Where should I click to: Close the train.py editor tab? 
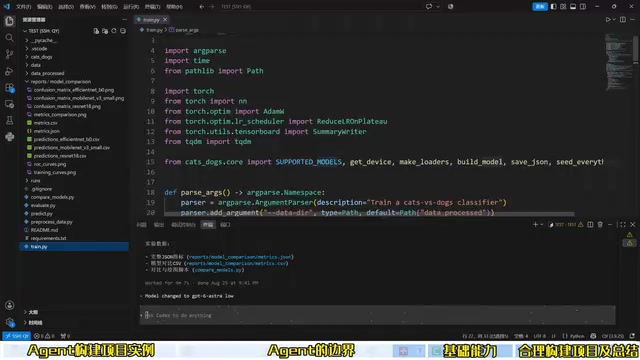165,20
